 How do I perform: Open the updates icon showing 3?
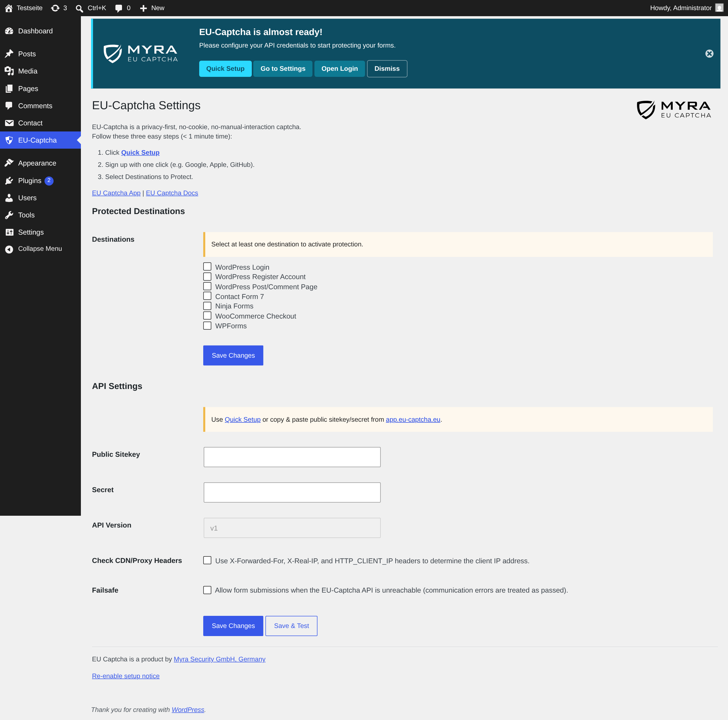point(55,8)
